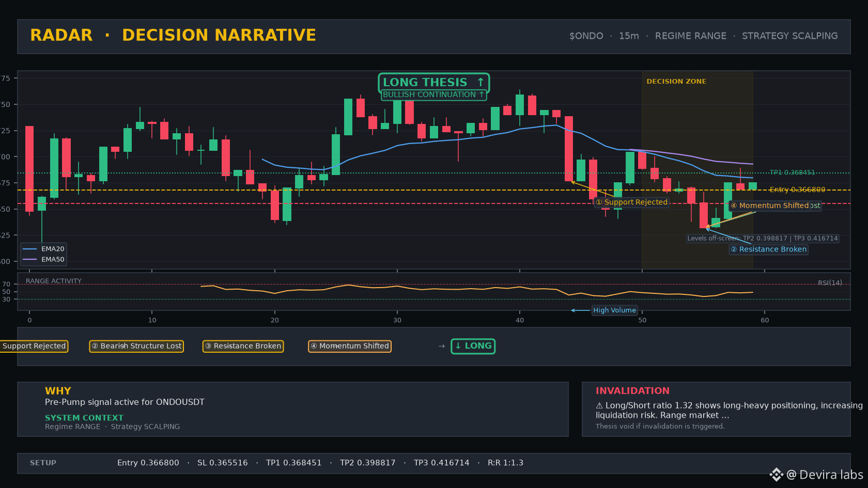Click TP3 0.416714 in the setup row
Viewport: 868px width, 488px height.
click(x=442, y=463)
